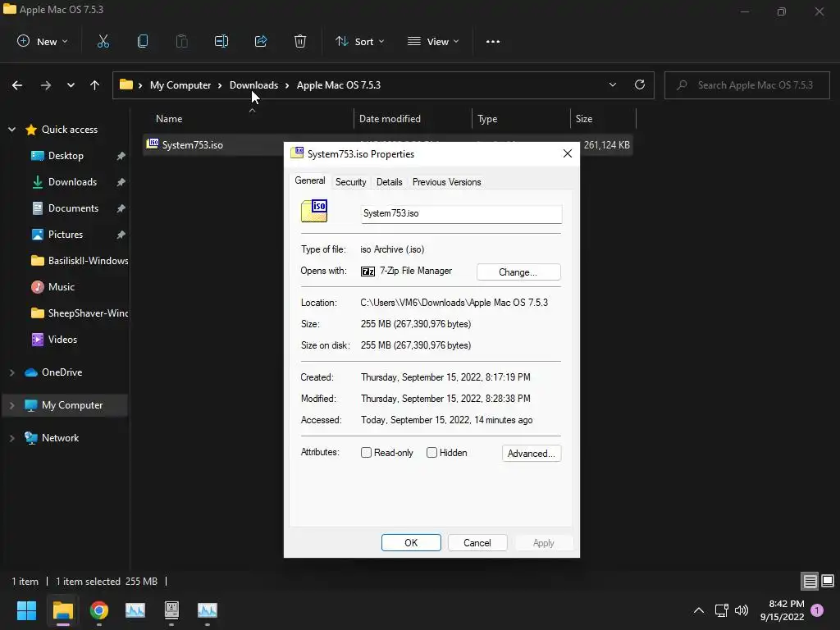The height and width of the screenshot is (630, 840).
Task: Switch to the Security tab
Action: (x=351, y=182)
